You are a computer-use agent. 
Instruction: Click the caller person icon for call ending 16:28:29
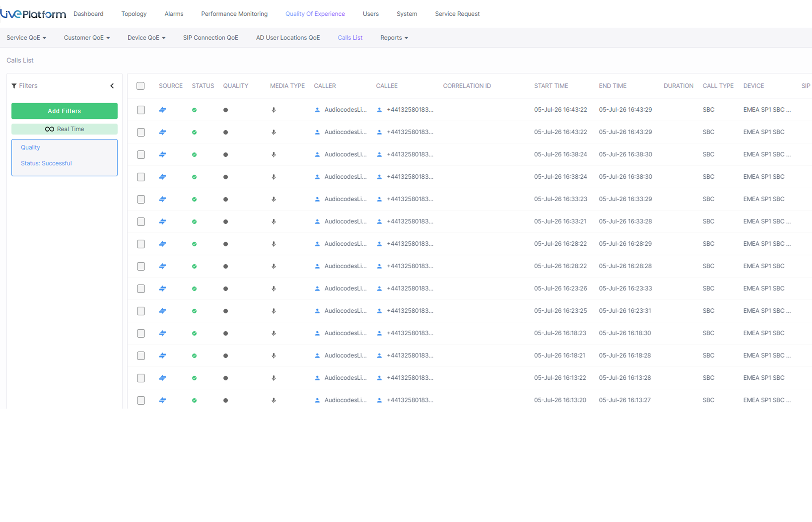[317, 244]
